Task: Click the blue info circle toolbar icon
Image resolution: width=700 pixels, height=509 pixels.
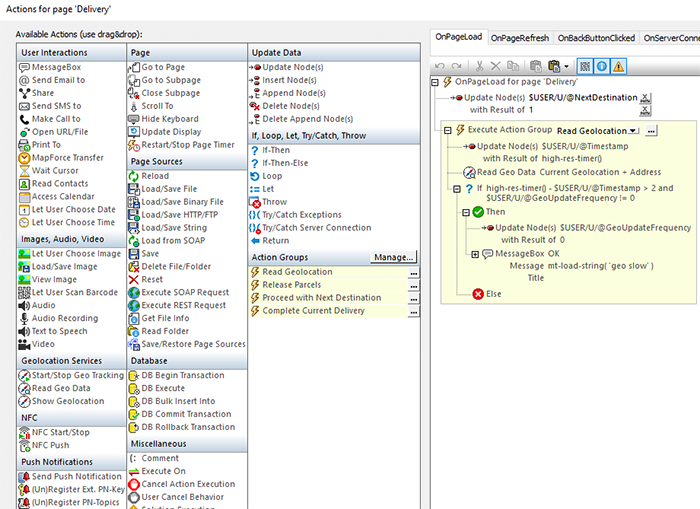Action: pos(599,64)
